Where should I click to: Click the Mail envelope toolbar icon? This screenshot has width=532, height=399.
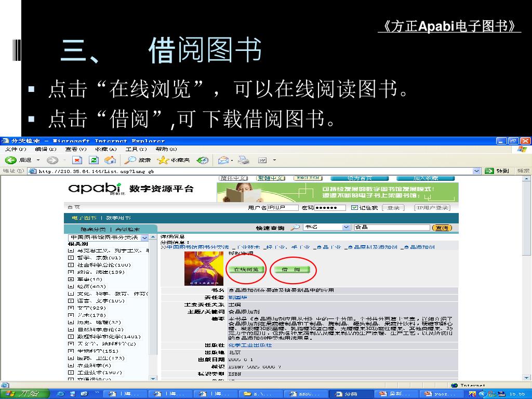coord(223,160)
